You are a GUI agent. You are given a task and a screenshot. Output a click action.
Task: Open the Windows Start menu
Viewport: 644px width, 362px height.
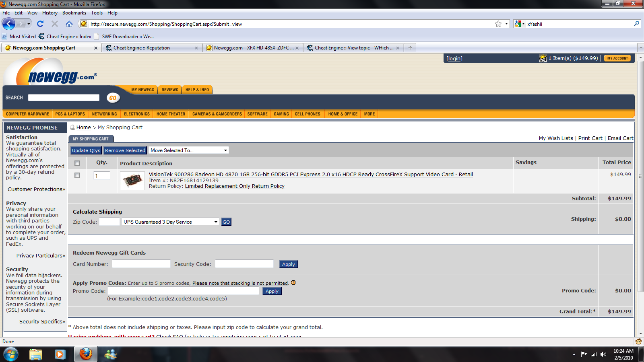11,354
